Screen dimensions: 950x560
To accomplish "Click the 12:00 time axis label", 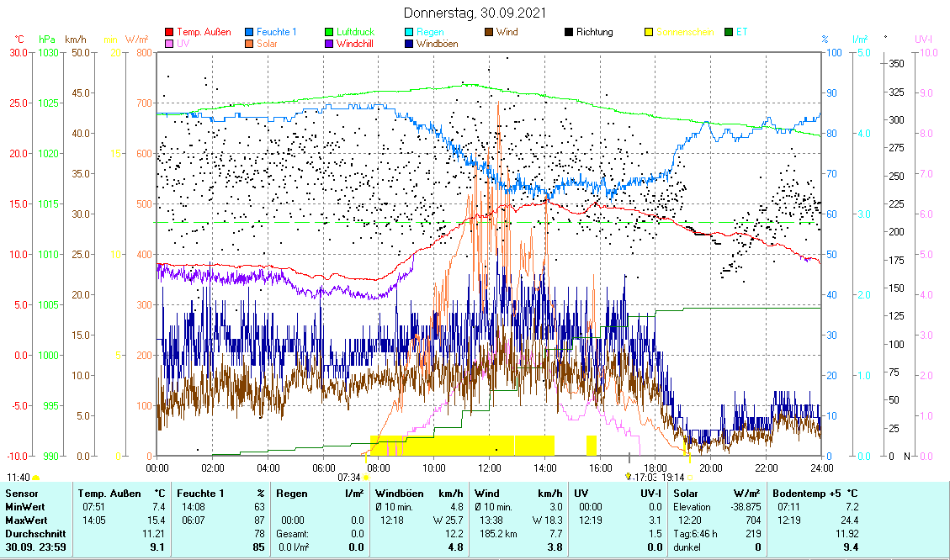I will 489,467.
